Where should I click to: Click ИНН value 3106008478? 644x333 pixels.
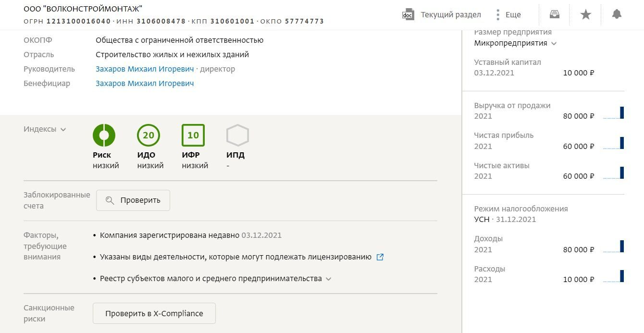click(161, 21)
